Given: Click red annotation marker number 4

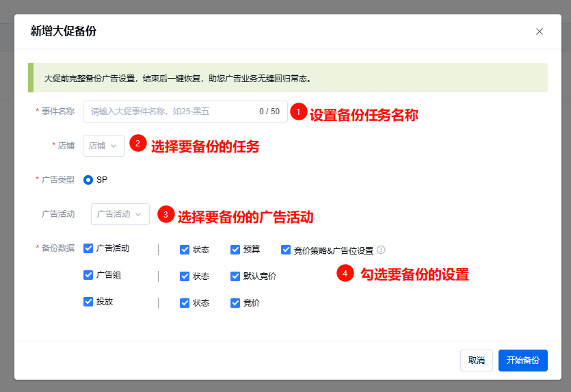Looking at the screenshot, I should (x=345, y=274).
